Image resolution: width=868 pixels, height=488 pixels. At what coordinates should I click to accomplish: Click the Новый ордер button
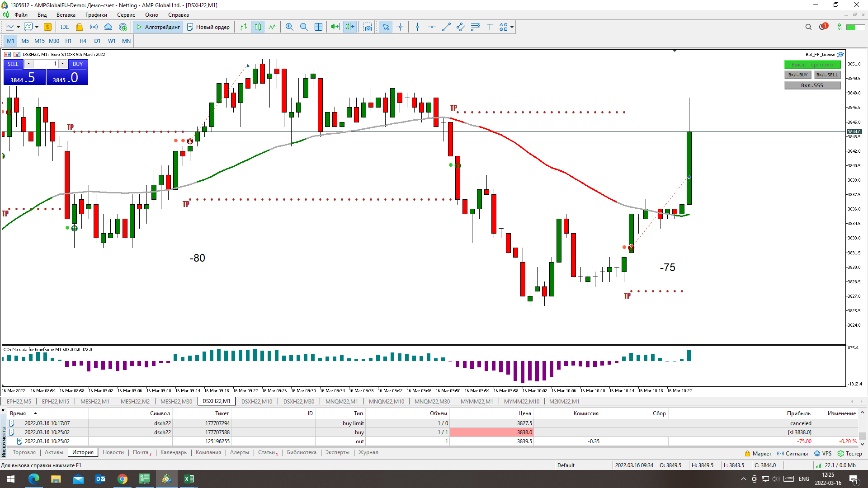point(208,27)
